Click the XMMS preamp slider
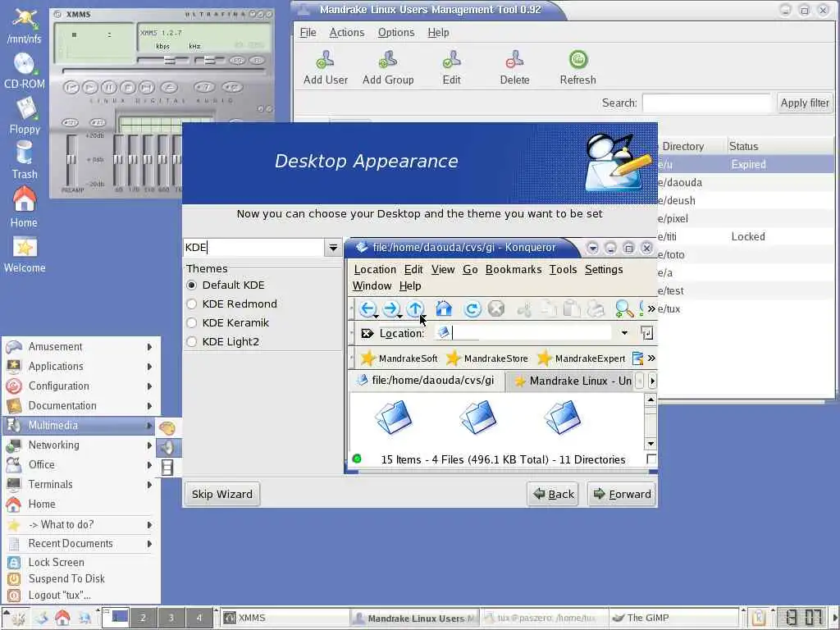The width and height of the screenshot is (840, 630). [71, 160]
